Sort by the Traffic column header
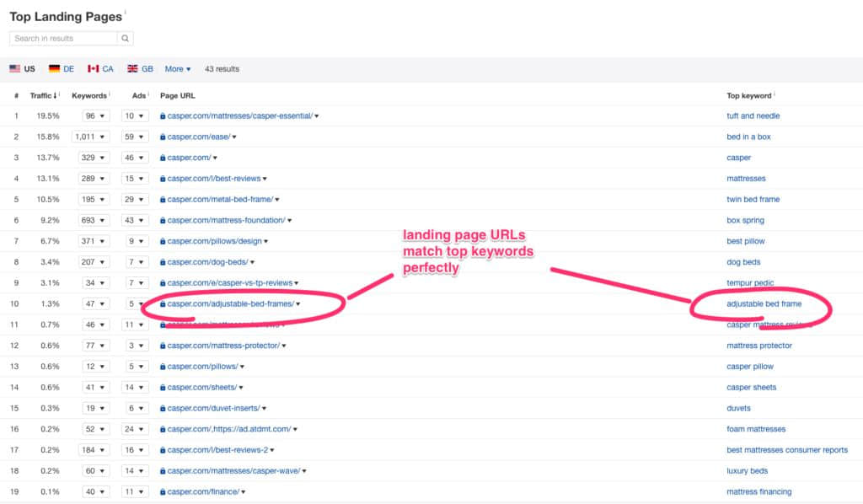 [x=44, y=96]
